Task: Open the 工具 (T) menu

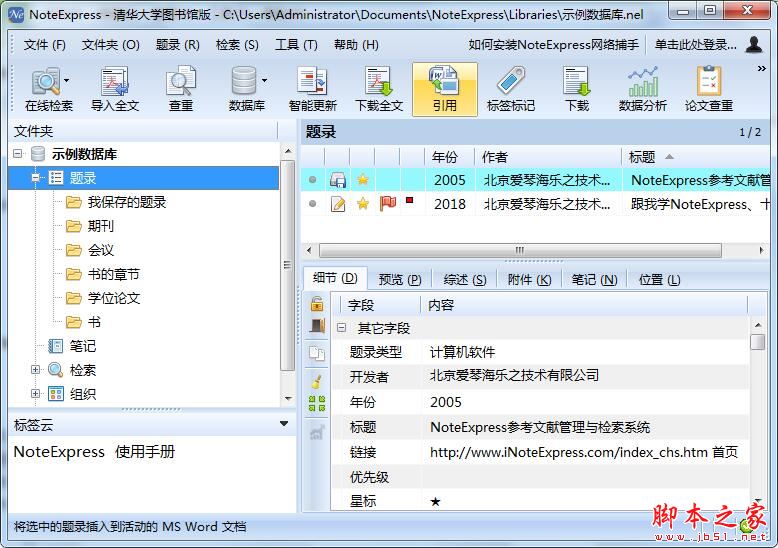Action: (x=296, y=45)
